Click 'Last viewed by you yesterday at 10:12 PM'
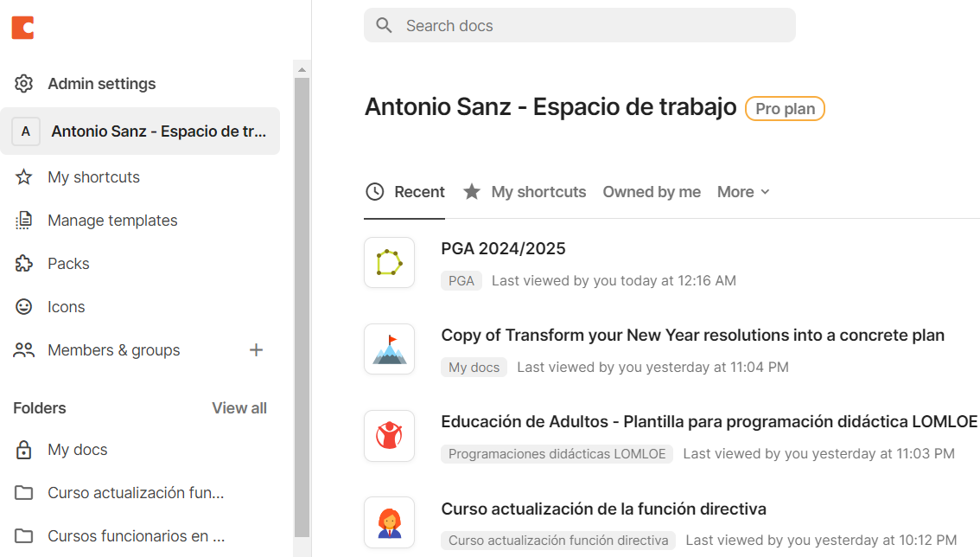 821,540
